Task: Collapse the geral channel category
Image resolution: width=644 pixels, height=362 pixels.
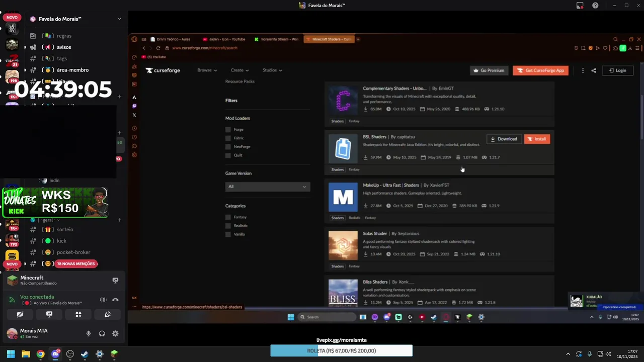Action: click(48, 220)
